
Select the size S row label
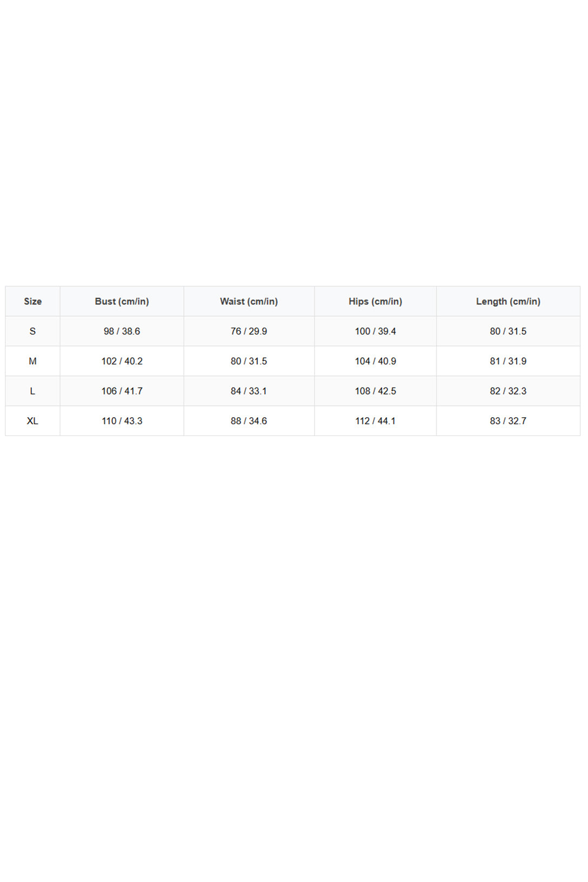click(32, 331)
